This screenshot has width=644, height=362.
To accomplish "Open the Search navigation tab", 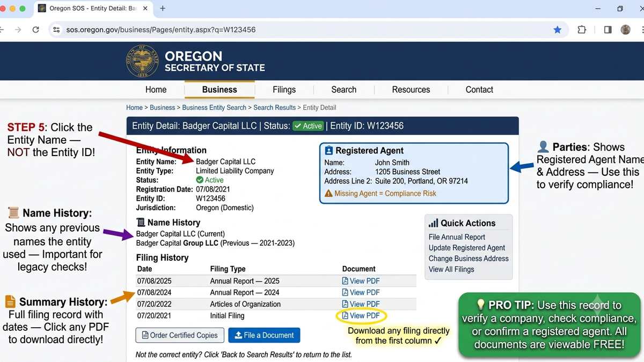I will coord(343,90).
